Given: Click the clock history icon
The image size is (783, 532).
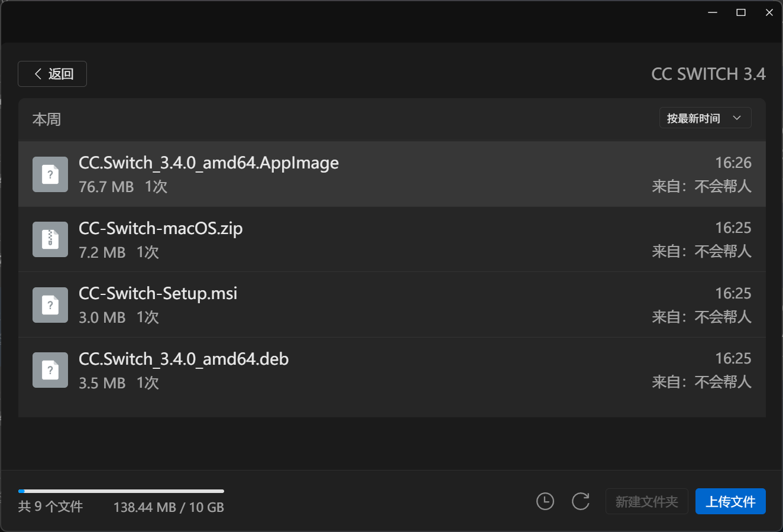Looking at the screenshot, I should (545, 501).
